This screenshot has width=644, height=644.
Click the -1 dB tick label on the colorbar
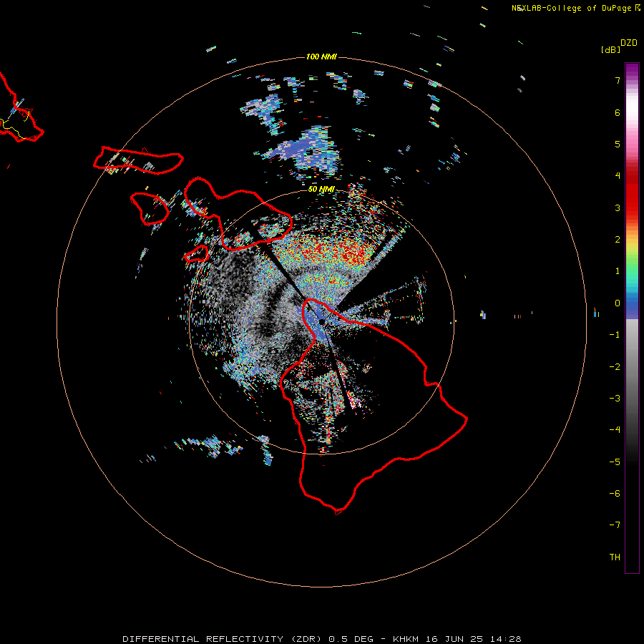[x=615, y=335]
